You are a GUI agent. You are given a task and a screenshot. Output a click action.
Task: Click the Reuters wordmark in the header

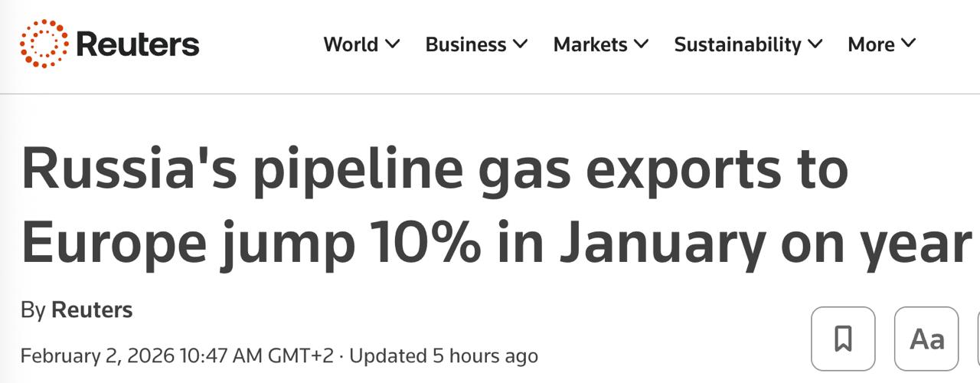[138, 44]
